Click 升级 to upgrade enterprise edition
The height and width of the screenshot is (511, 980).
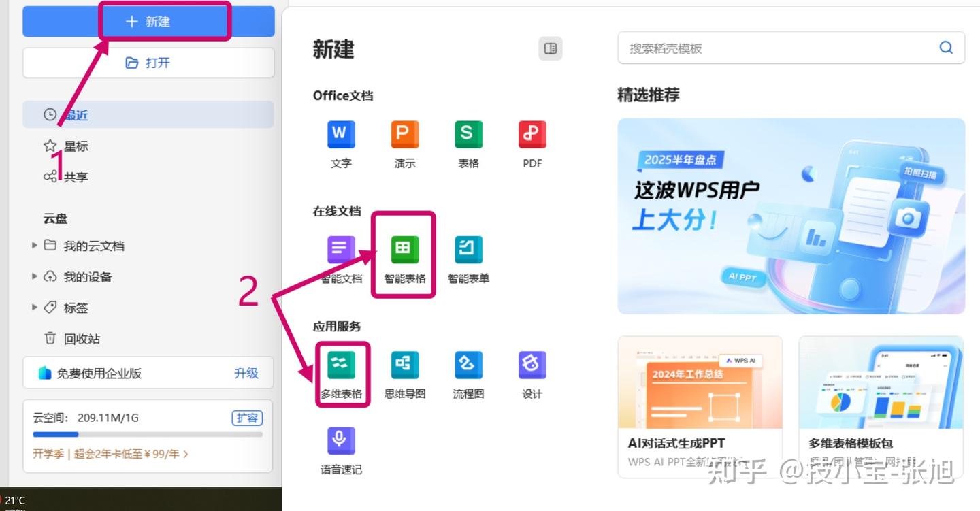click(246, 373)
